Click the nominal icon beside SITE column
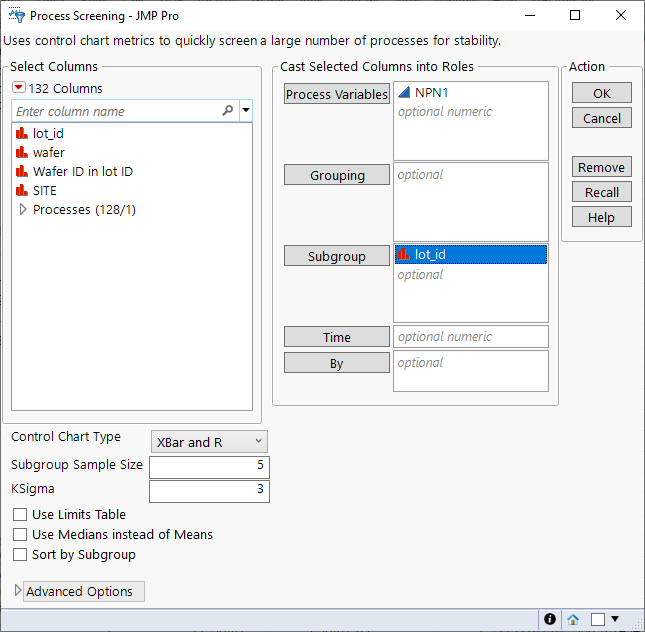Image resolution: width=645 pixels, height=632 pixels. (x=21, y=191)
